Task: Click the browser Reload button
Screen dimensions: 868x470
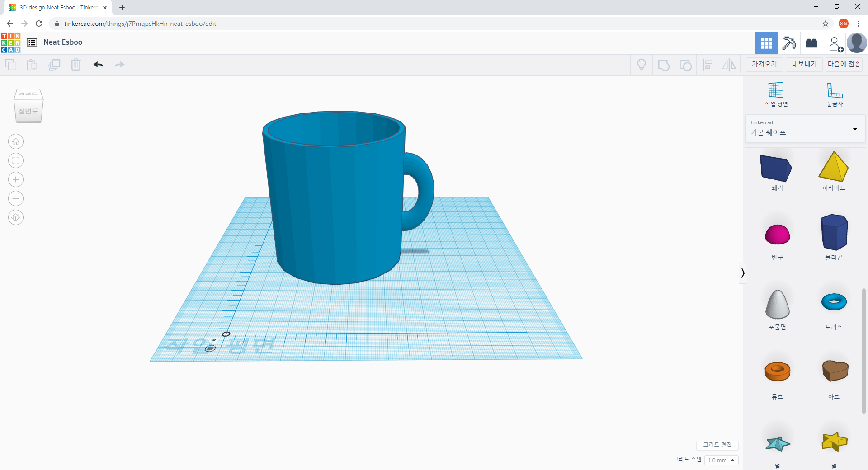Action: coord(39,23)
